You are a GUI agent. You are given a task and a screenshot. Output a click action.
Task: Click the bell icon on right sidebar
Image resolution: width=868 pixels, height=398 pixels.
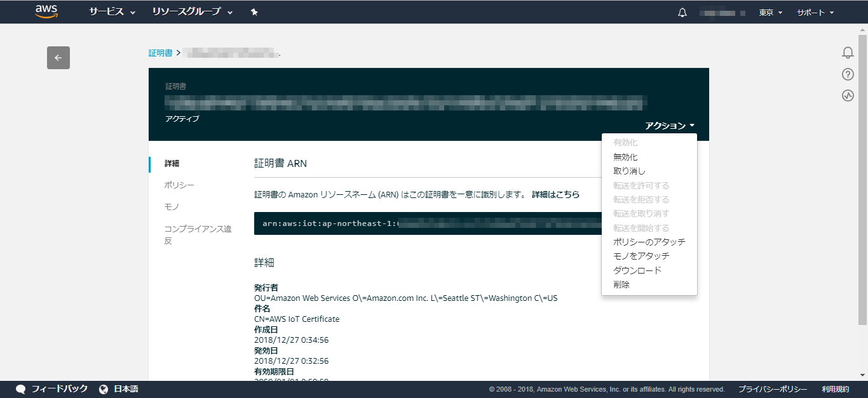[x=848, y=53]
